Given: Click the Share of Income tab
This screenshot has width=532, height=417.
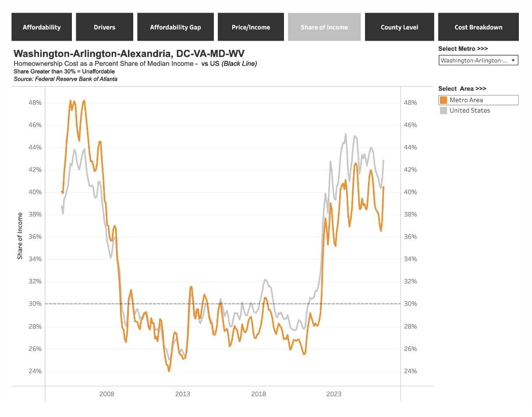Looking at the screenshot, I should 324,27.
